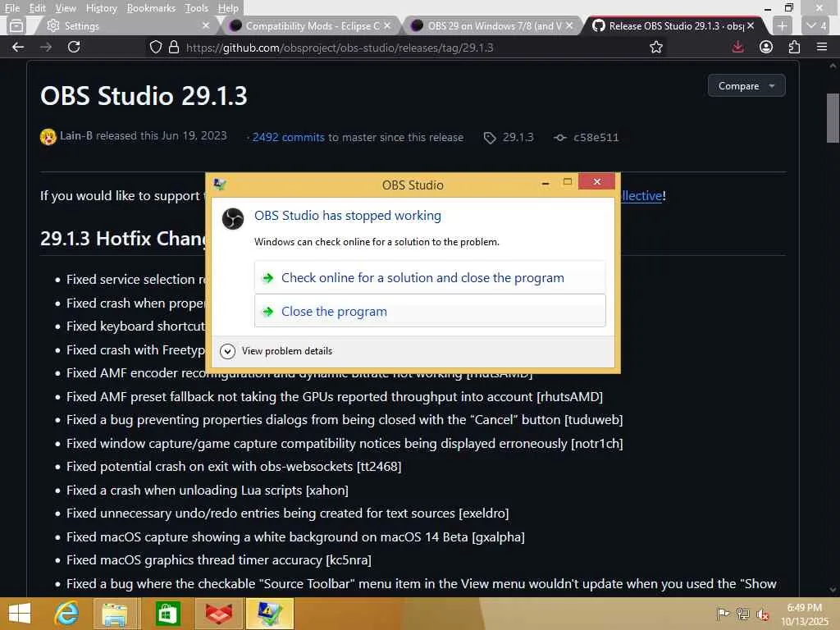Click the 29.1.3 tag link

518,137
